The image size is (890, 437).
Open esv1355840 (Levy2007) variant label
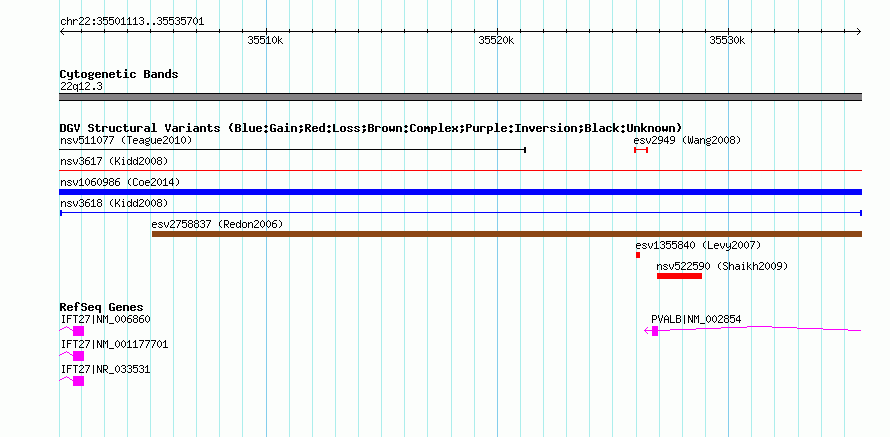pyautogui.click(x=698, y=245)
